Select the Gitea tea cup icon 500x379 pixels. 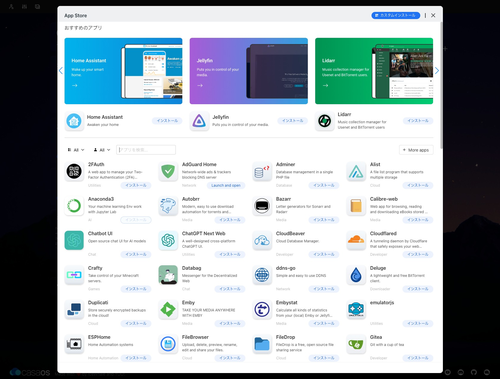pos(356,344)
